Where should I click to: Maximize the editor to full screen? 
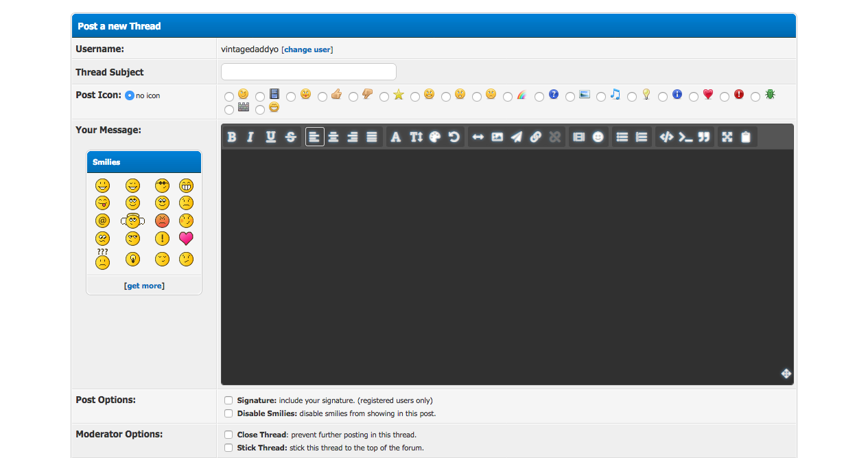[727, 137]
